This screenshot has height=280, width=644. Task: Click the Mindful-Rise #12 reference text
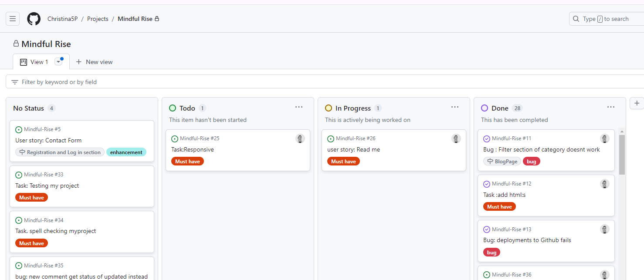tap(512, 184)
